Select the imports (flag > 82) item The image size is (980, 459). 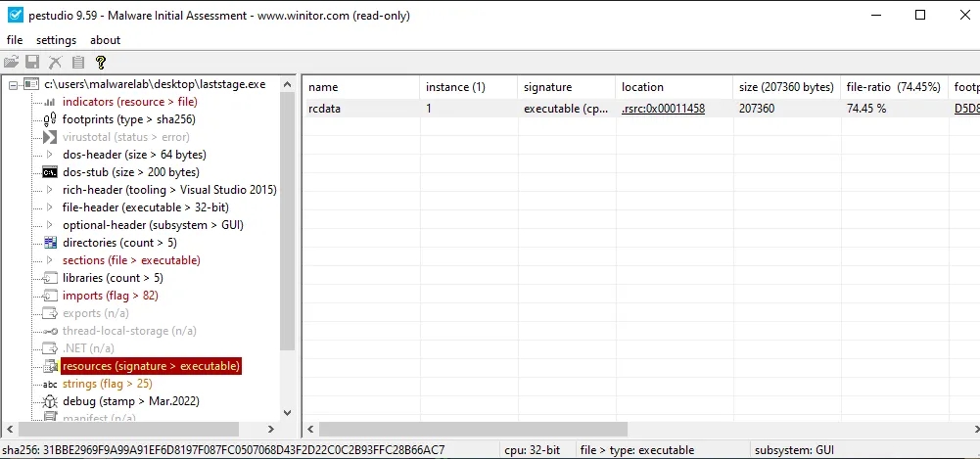point(110,296)
